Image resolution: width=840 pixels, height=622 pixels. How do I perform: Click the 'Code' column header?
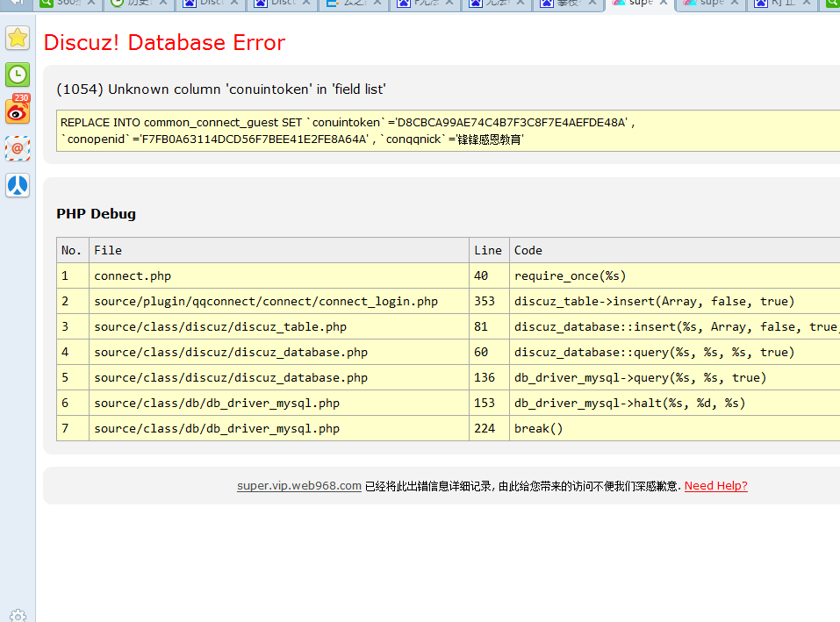[x=675, y=250]
